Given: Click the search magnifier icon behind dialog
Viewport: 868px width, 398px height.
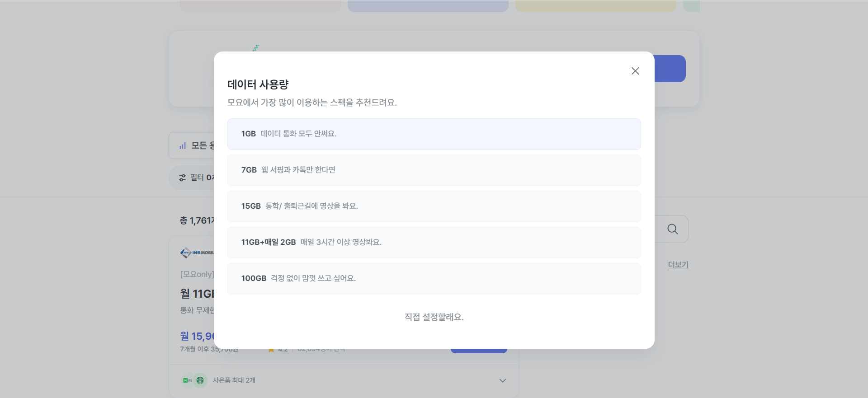Looking at the screenshot, I should (x=672, y=229).
